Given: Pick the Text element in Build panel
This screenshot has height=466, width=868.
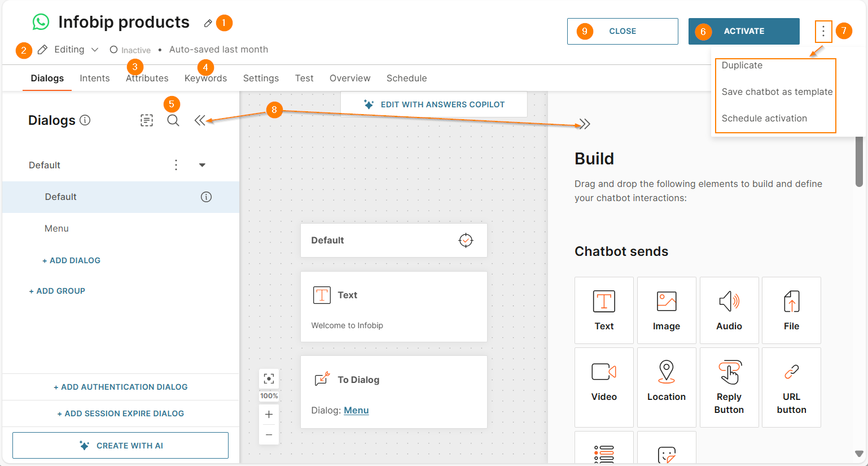Looking at the screenshot, I should tap(604, 310).
